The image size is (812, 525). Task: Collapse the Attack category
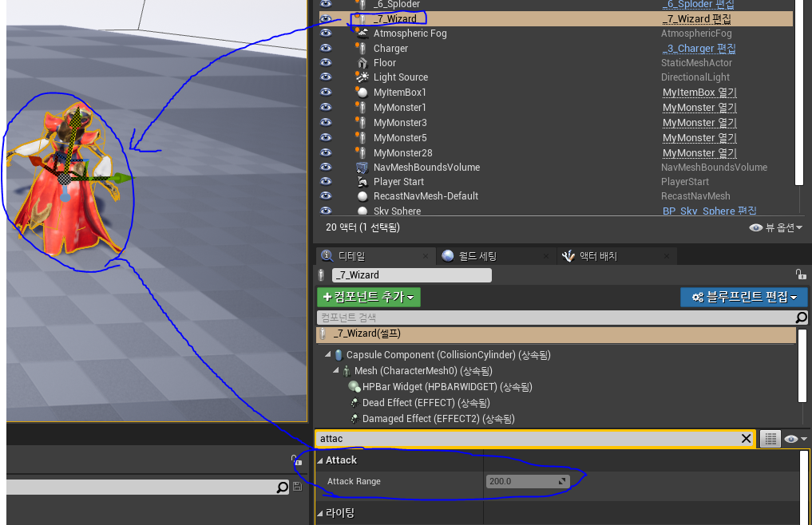(x=320, y=461)
